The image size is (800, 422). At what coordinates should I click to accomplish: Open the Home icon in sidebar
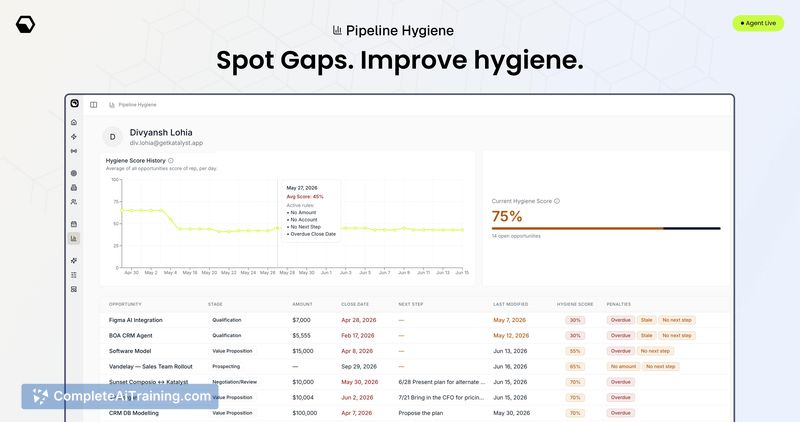(x=74, y=122)
